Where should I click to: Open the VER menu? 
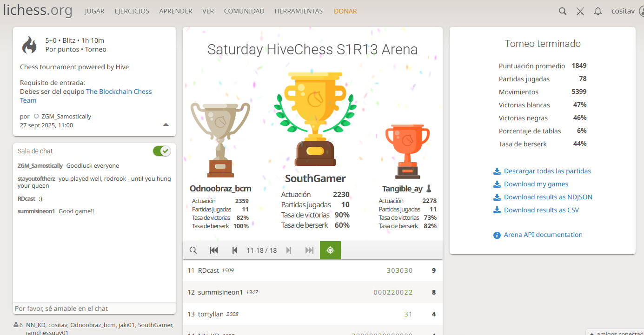(208, 11)
